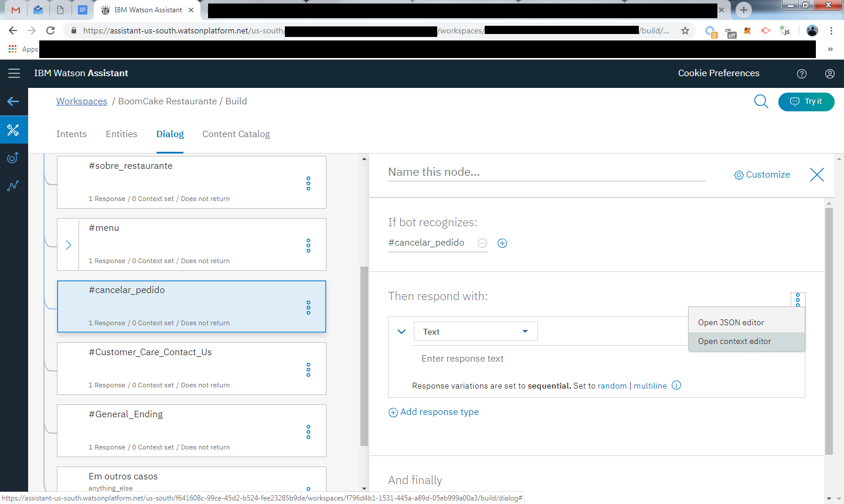Click the Try it button
Screen dimensions: 844x504
806,101
